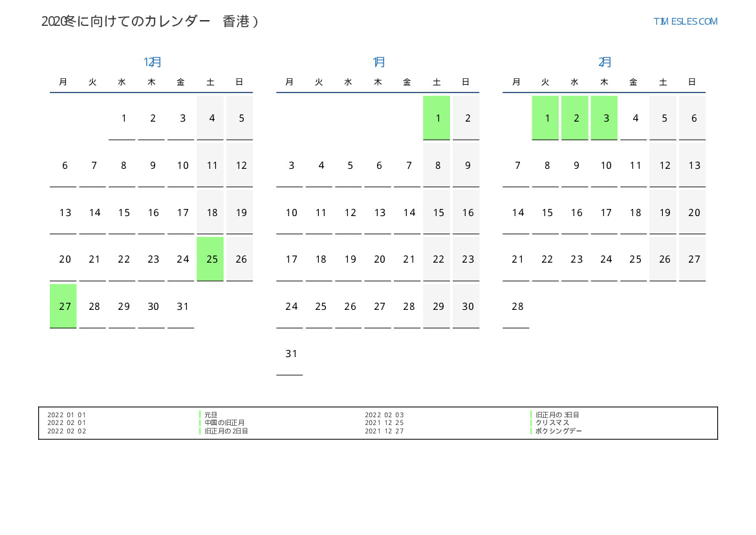Select day 2 in the 1月 calendar

point(466,118)
